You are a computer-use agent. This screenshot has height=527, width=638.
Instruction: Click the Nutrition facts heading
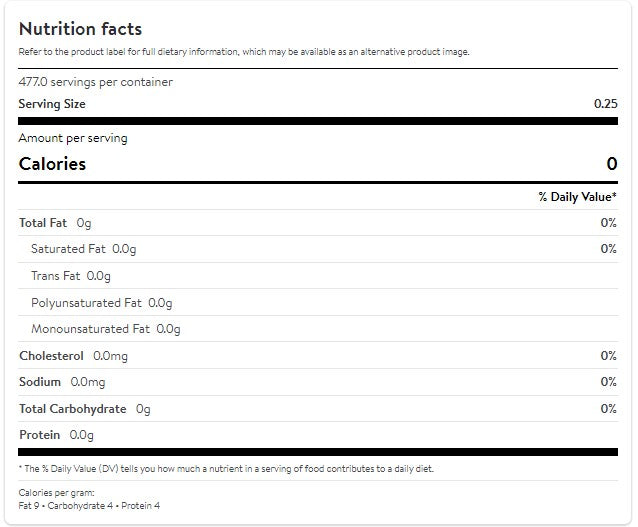[x=80, y=29]
